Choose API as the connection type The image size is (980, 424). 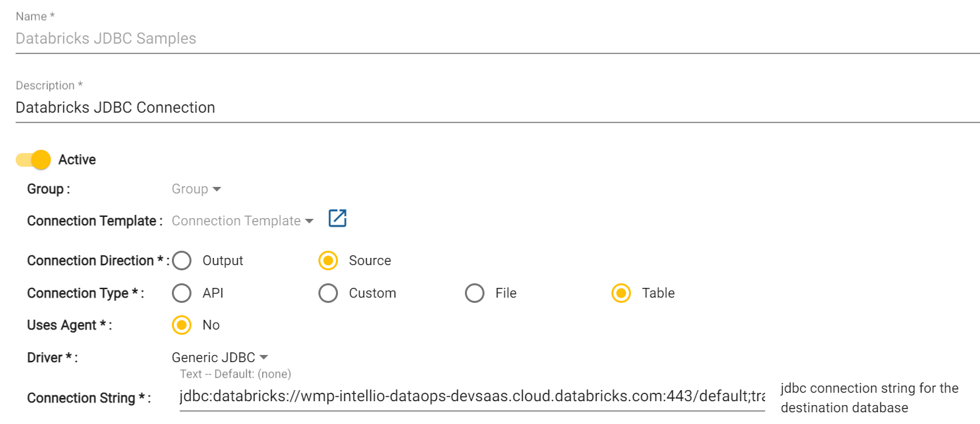tap(182, 293)
